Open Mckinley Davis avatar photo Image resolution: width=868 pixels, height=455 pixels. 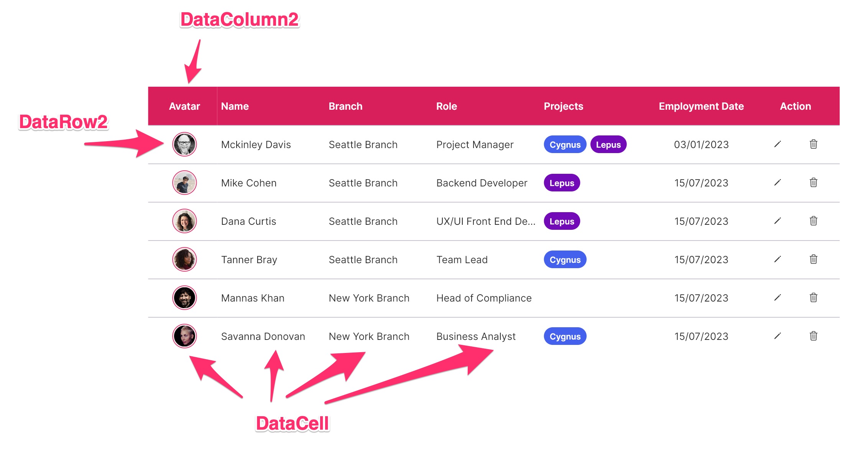184,144
